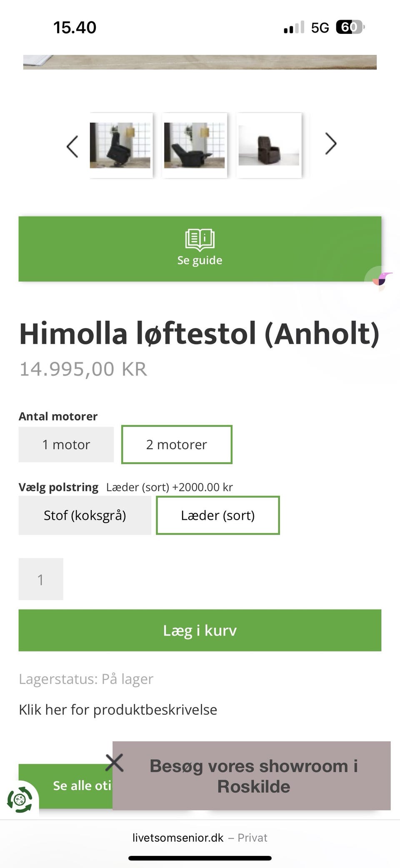
Task: Open the guide book icon
Action: [x=200, y=239]
